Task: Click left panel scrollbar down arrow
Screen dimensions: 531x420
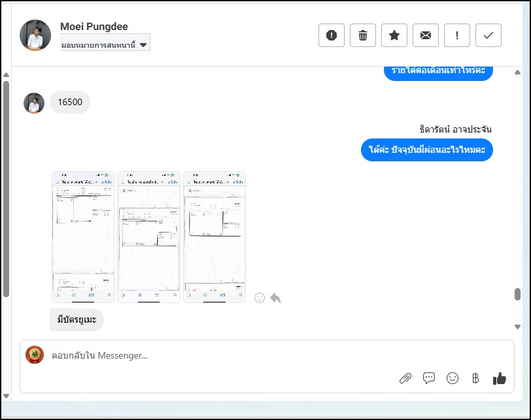Action: click(6, 396)
